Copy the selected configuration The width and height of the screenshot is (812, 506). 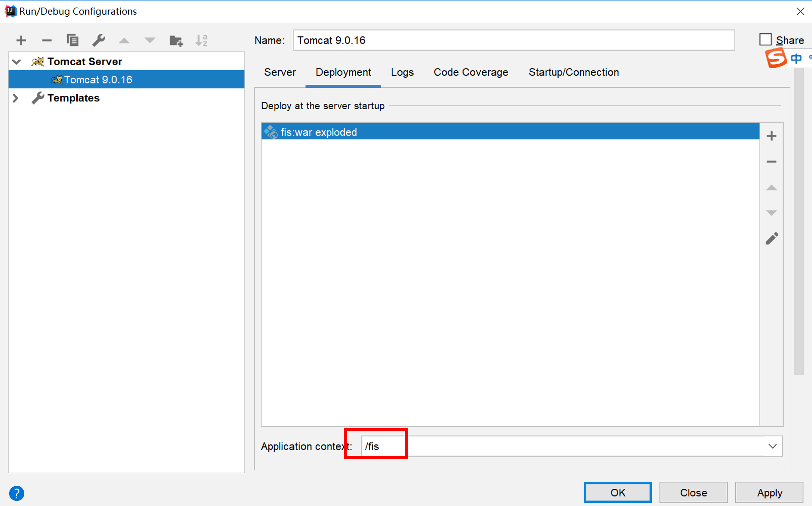[x=73, y=40]
